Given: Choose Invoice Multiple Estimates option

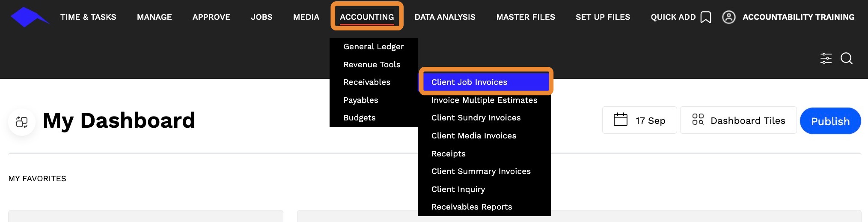Looking at the screenshot, I should [x=484, y=100].
